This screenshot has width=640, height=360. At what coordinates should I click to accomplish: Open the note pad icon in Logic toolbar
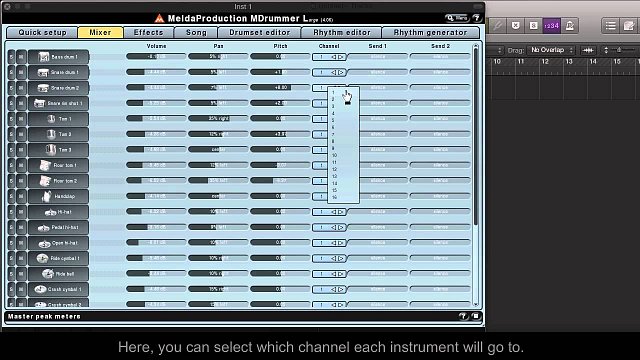coord(629,26)
